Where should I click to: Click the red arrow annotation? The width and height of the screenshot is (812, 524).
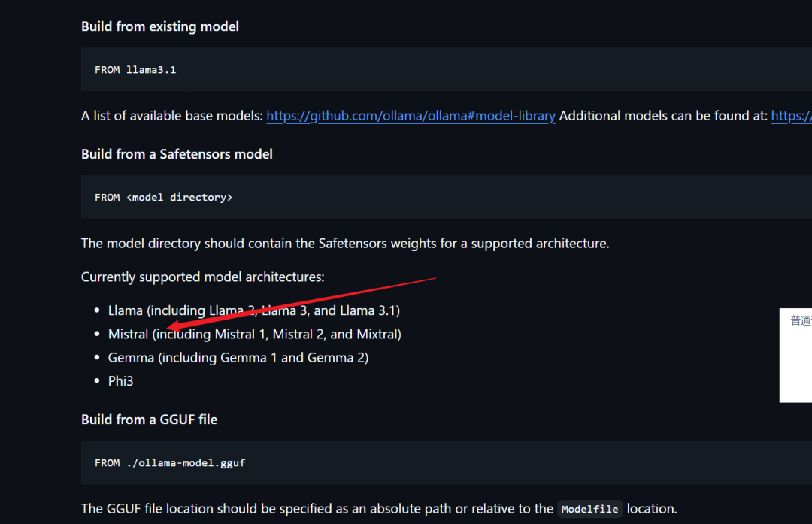[301, 303]
